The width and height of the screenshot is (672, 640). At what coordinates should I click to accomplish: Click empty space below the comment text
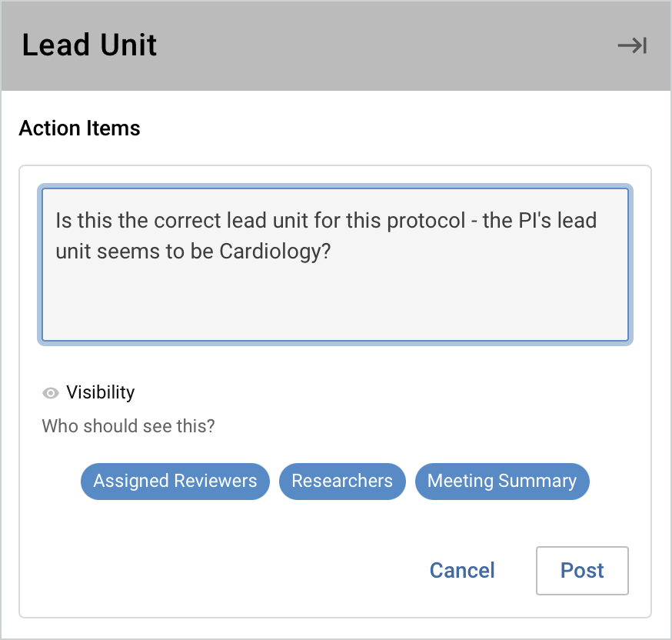click(335, 304)
